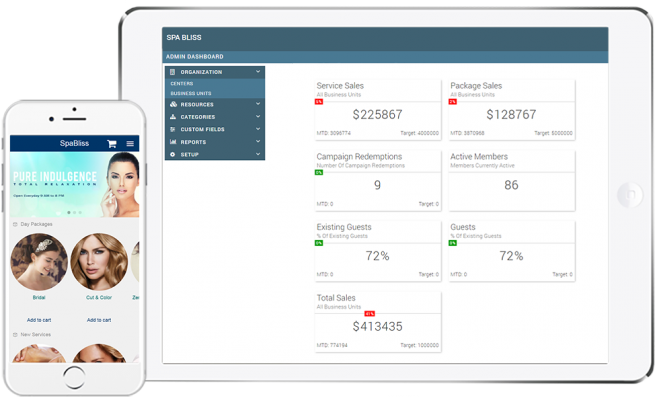Click the Day Packages heading on phone

point(37,224)
